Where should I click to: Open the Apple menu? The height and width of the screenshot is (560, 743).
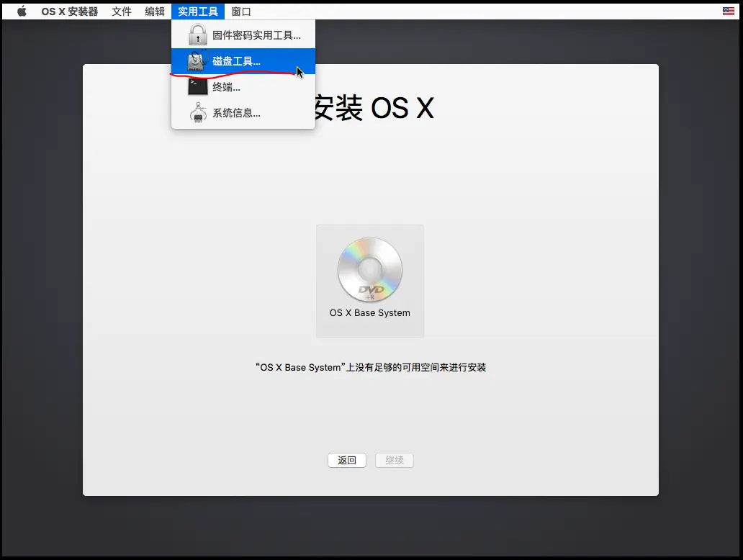point(22,12)
